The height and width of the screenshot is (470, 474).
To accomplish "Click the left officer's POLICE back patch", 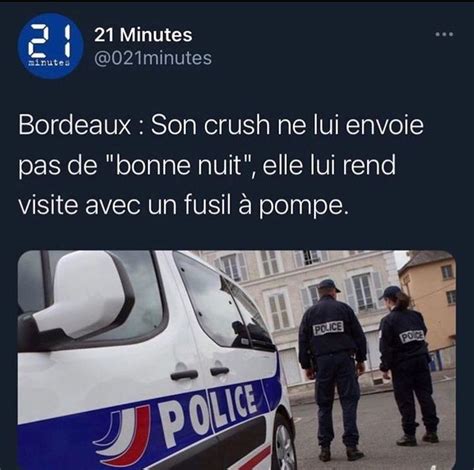I will (x=328, y=328).
